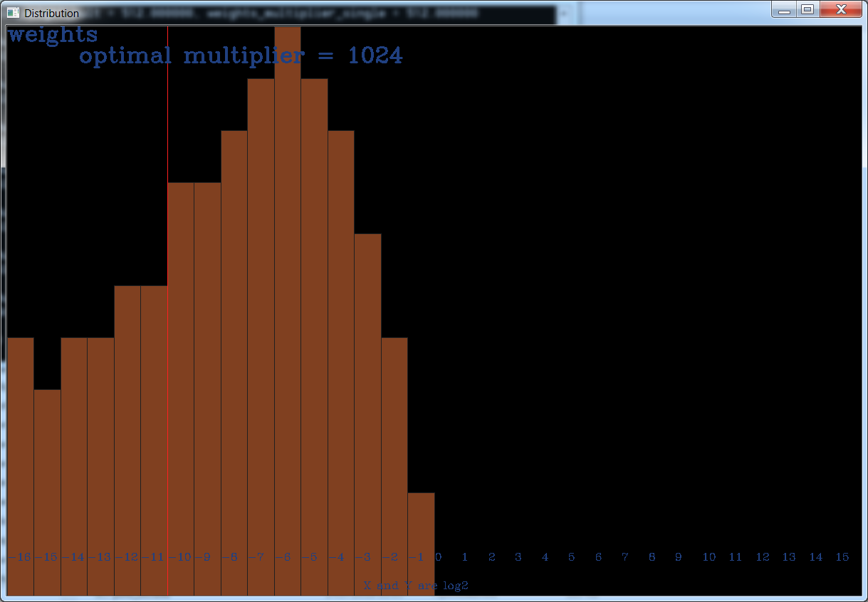Click the x-axis label 0

(x=439, y=557)
